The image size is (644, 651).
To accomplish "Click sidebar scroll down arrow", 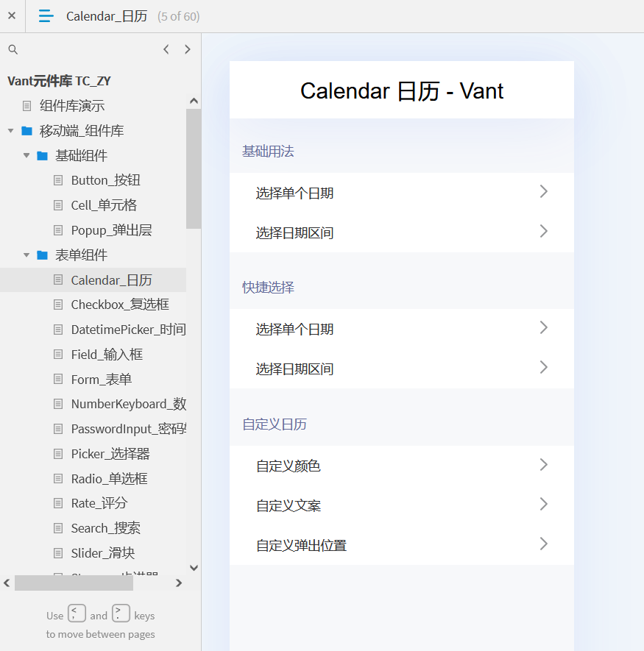I will click(x=194, y=568).
